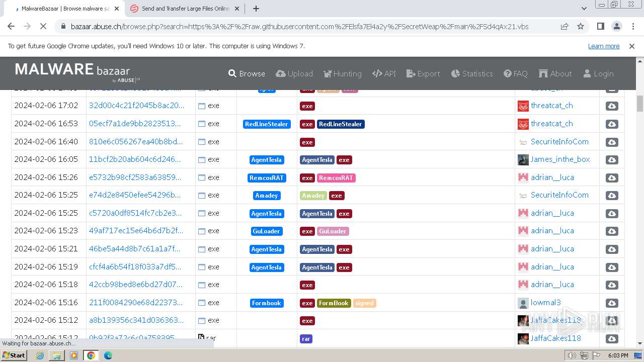Click the signed tag in Formbook row
Screen dimensions: 644x362
point(364,303)
